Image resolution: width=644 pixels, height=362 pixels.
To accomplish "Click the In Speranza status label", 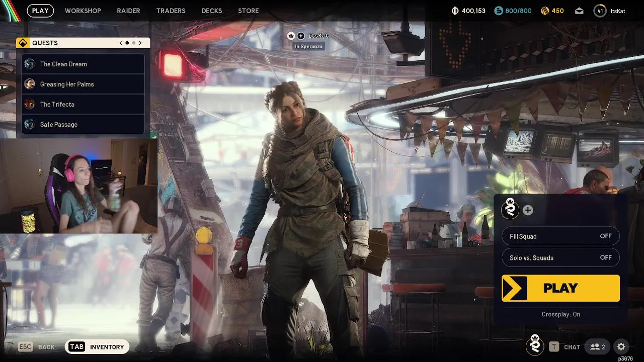I will 308,46.
